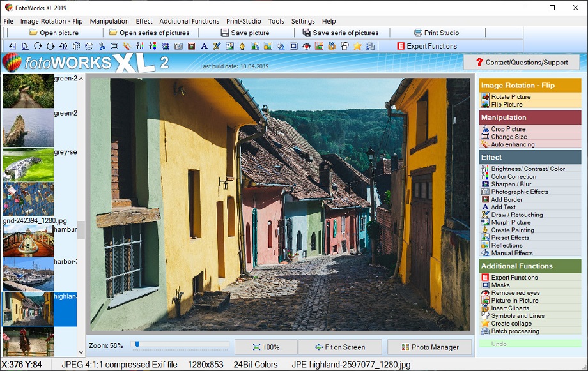Click the yellow star collage toolbar icon
588x371 pixels.
357,46
